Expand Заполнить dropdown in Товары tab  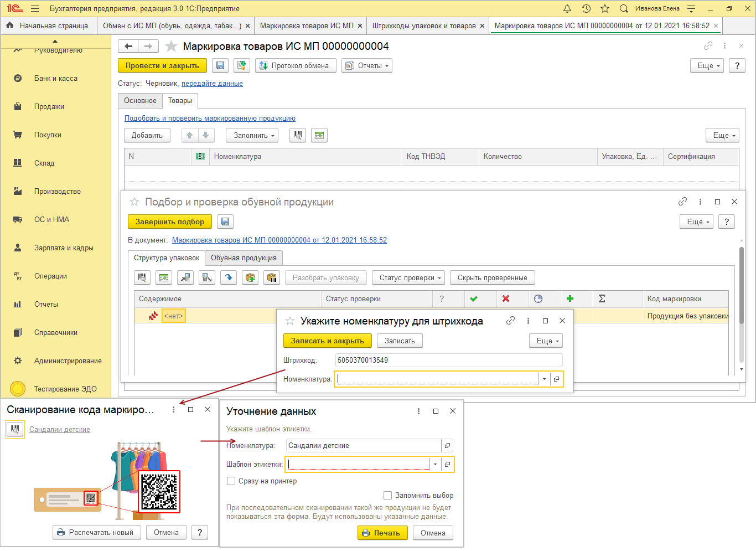click(x=252, y=135)
